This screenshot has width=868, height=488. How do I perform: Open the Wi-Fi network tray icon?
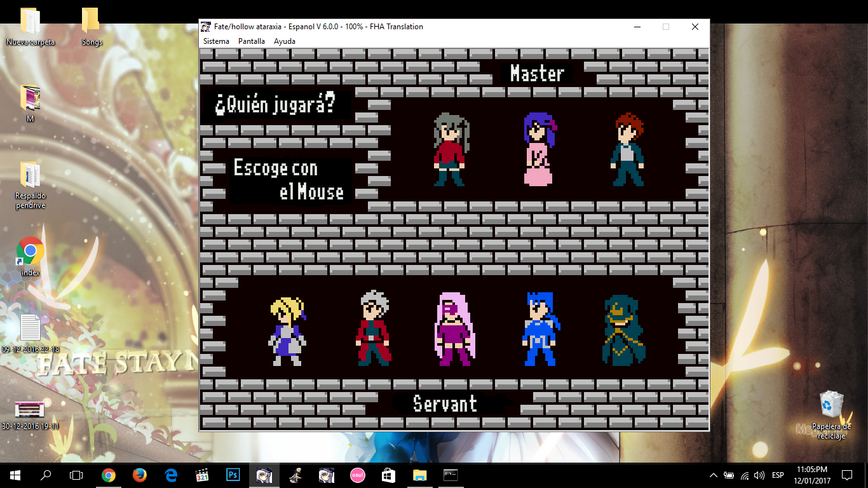coord(745,475)
